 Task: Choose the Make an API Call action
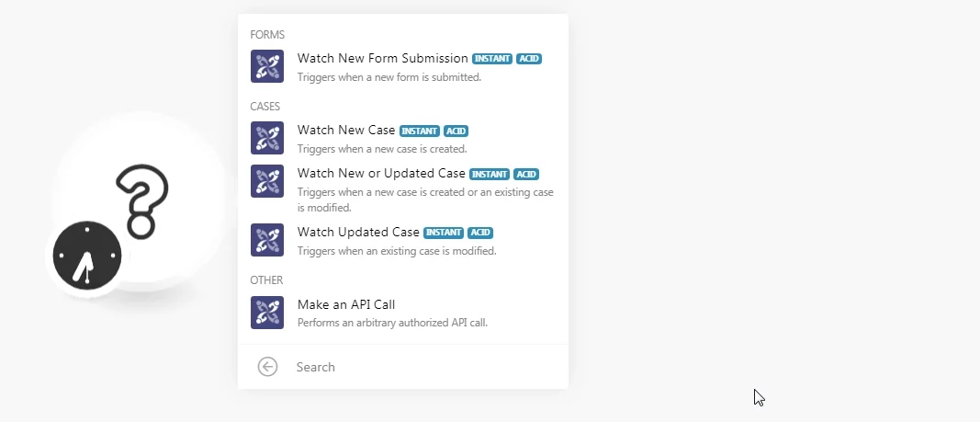tap(403, 313)
